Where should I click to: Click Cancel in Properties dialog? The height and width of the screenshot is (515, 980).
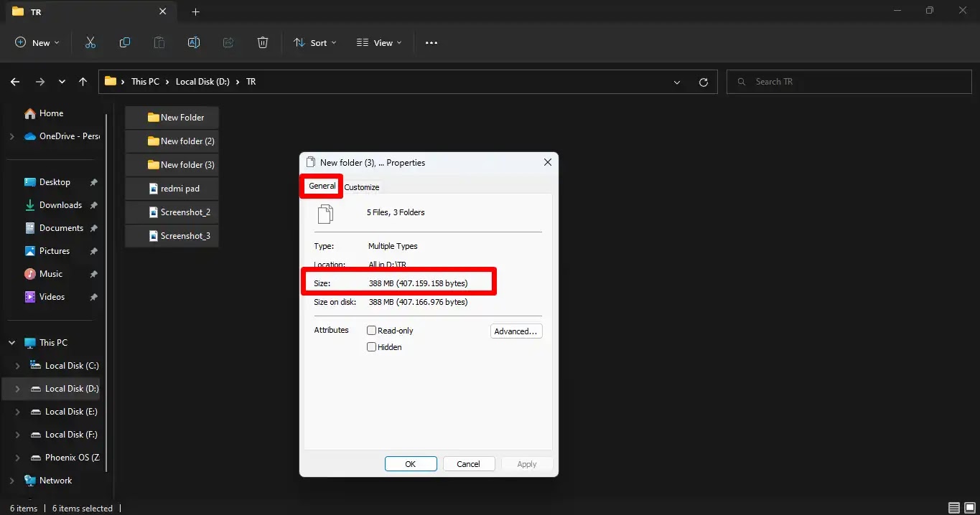pos(469,464)
